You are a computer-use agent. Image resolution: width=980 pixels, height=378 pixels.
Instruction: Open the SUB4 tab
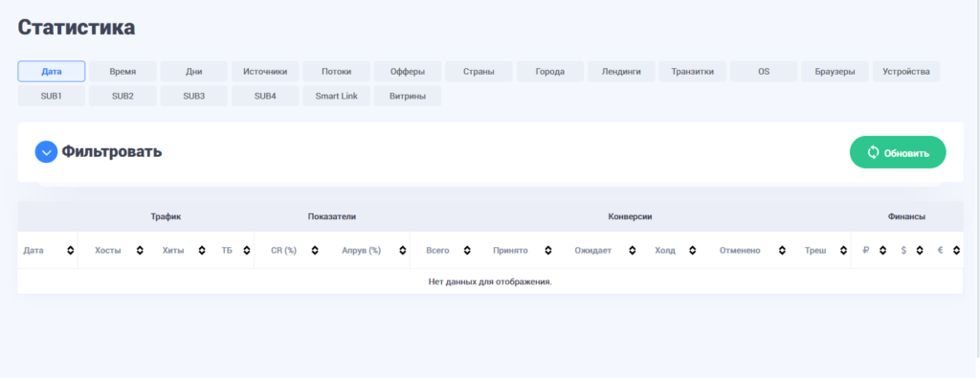265,97
